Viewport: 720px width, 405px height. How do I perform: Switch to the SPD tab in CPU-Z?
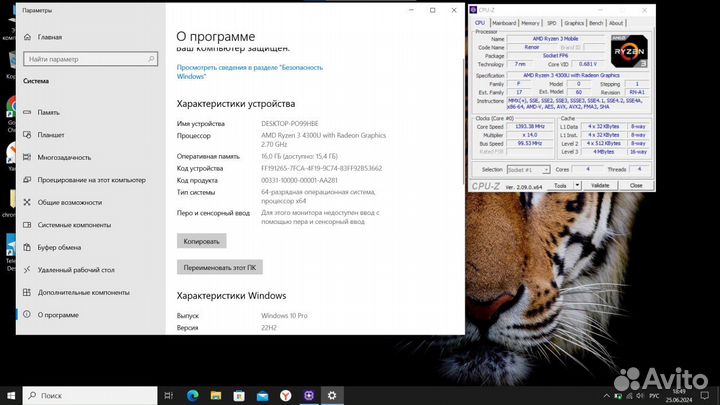coord(552,23)
